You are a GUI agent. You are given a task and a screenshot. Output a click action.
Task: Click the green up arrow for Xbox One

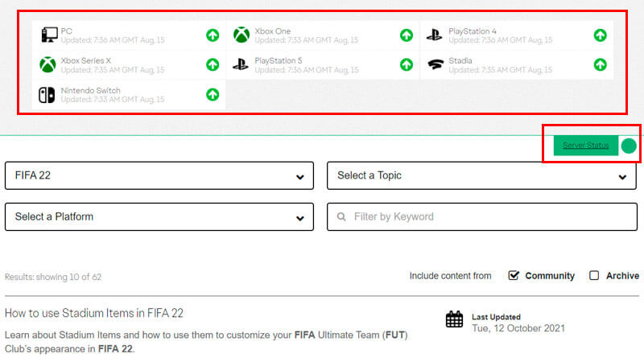pyautogui.click(x=407, y=35)
